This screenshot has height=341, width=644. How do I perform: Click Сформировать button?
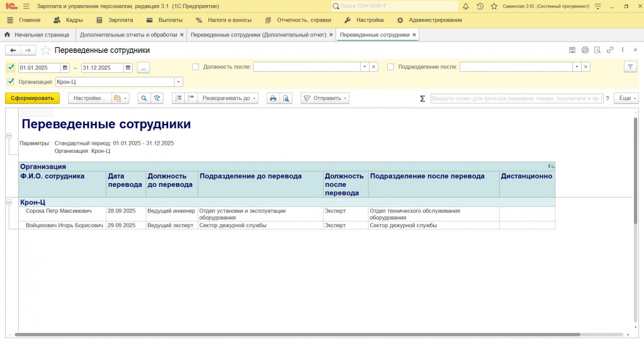coord(33,99)
